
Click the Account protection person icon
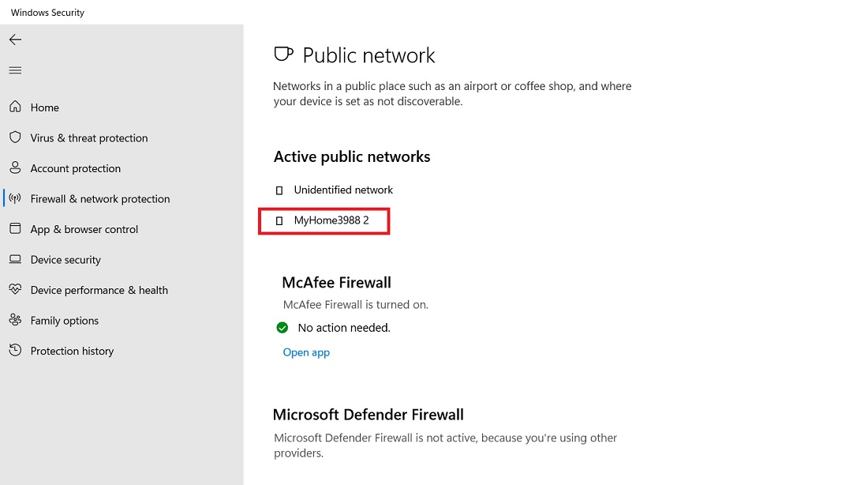(x=14, y=168)
